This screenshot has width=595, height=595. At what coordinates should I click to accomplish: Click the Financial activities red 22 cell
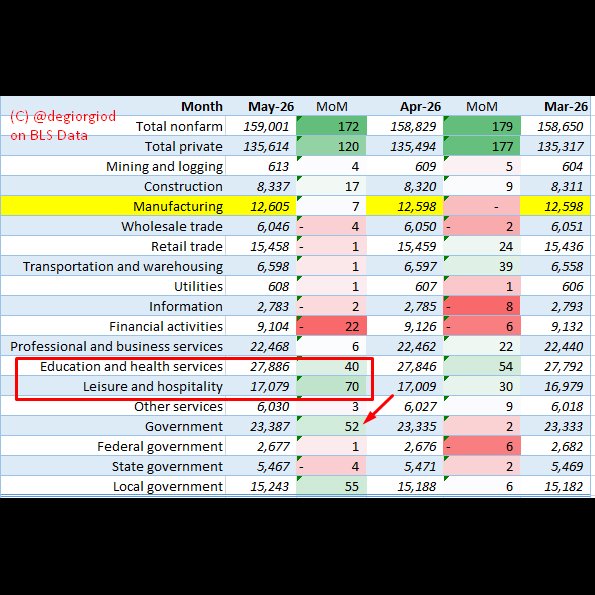(331, 326)
